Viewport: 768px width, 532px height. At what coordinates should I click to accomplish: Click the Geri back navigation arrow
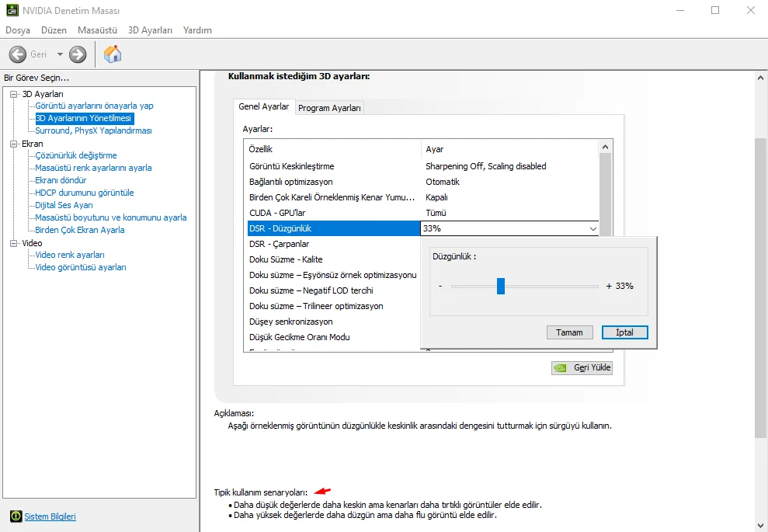pyautogui.click(x=19, y=54)
